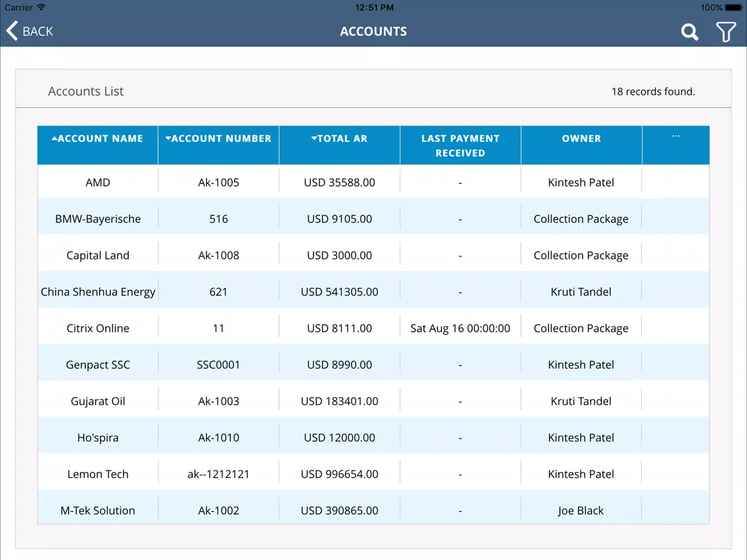This screenshot has width=747, height=560.
Task: Select the Last Payment Received column header
Action: coord(460,145)
